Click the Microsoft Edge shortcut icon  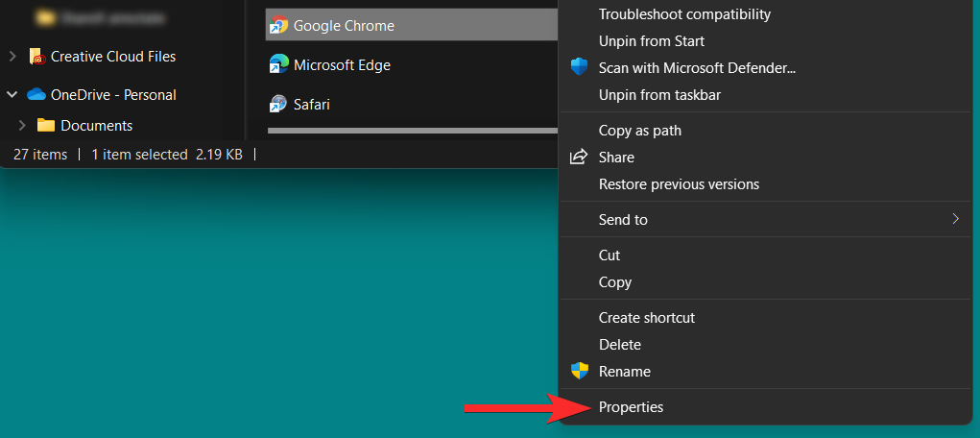279,65
